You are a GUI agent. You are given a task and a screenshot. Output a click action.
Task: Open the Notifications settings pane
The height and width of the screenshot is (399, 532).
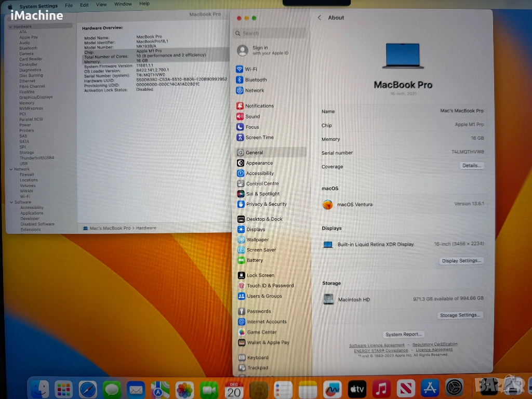coord(259,106)
